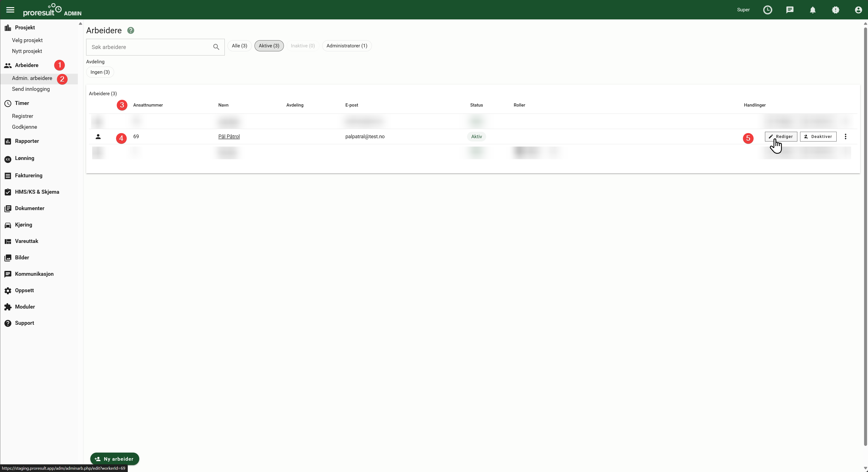Expand the HMS/KS & Skjema menu
The image size is (868, 472).
click(x=37, y=192)
